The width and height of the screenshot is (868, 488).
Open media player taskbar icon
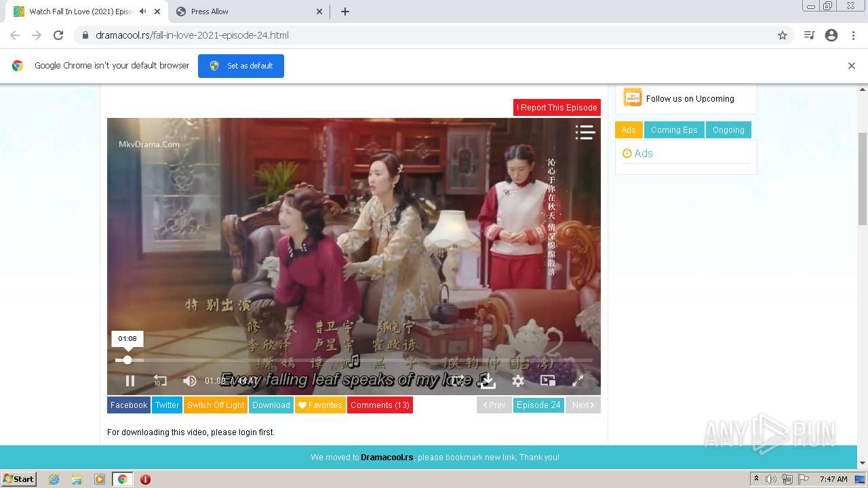click(x=100, y=479)
